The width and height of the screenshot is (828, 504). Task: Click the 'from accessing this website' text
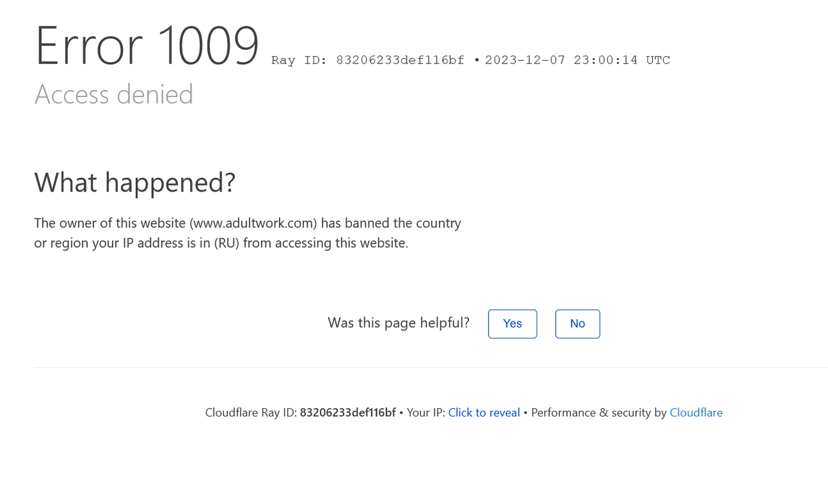coord(325,243)
